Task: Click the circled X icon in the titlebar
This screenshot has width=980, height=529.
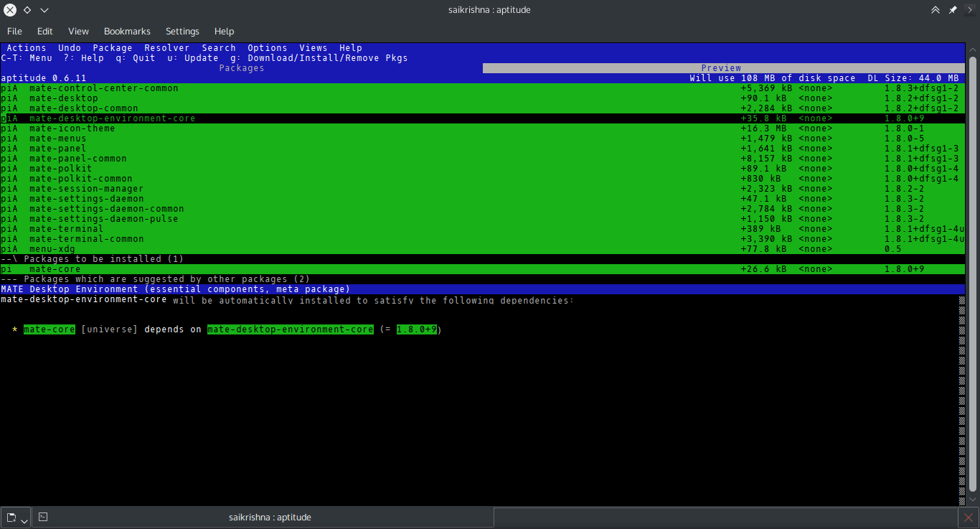Action: click(9, 9)
